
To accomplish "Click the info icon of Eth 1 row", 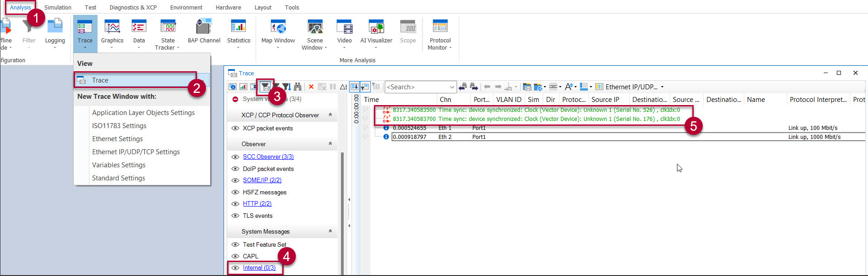I will click(386, 128).
